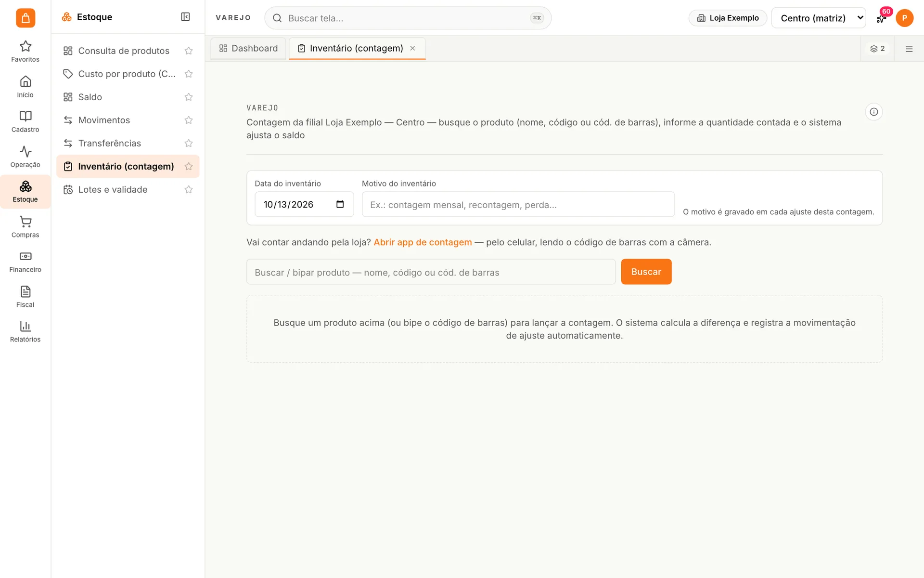Favorite Consulta de produtos with its star
924x578 pixels.
tap(189, 51)
